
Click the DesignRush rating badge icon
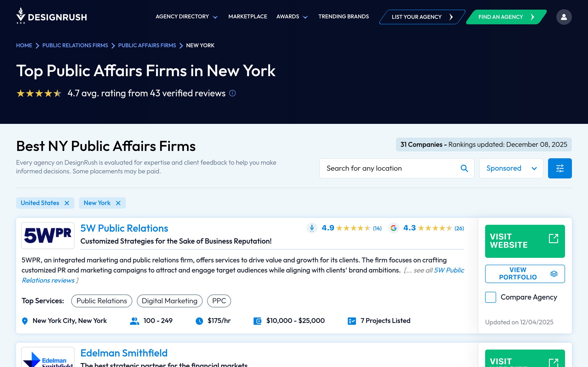coord(312,228)
